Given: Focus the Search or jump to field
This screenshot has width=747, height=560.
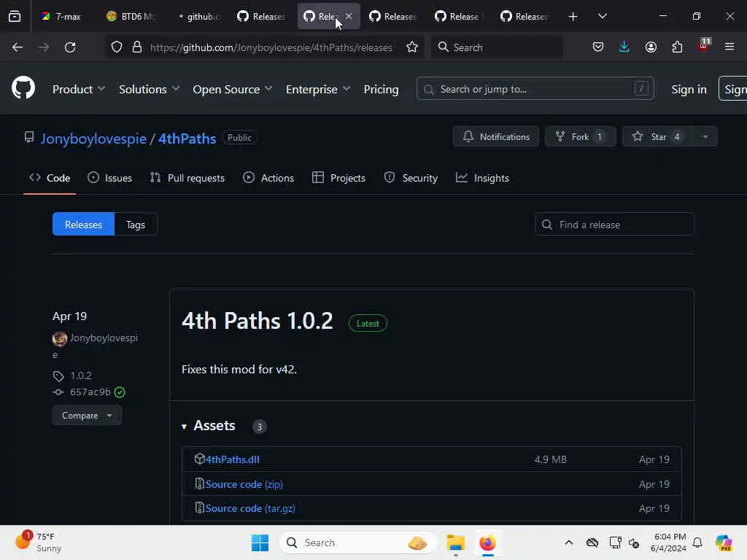Looking at the screenshot, I should (x=535, y=89).
